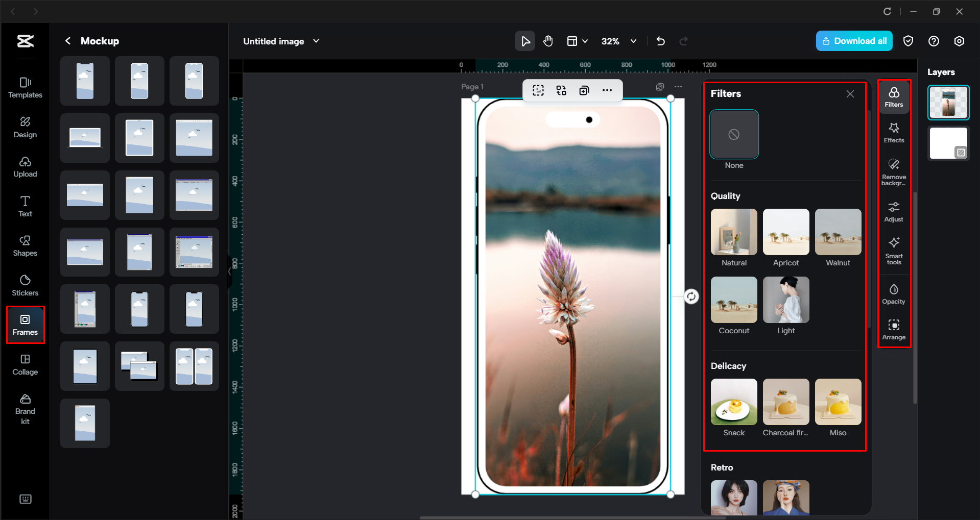Open Smart tools

[893, 250]
